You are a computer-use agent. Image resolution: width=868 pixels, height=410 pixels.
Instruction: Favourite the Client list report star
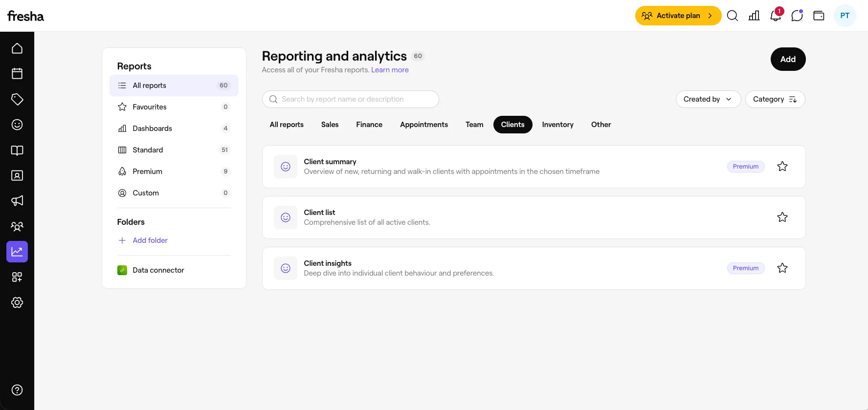782,217
